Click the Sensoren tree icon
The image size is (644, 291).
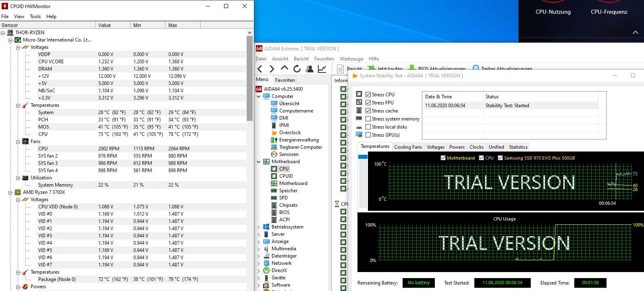tap(274, 154)
